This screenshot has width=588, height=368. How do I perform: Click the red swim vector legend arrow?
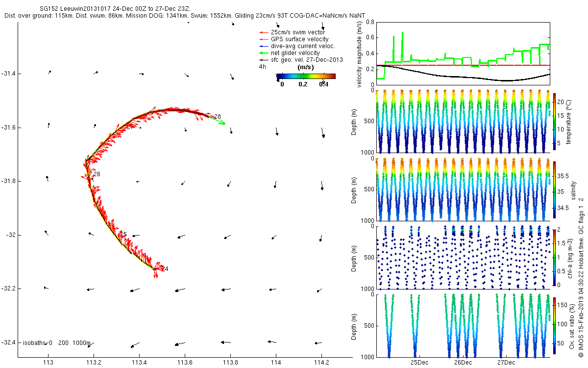click(263, 33)
